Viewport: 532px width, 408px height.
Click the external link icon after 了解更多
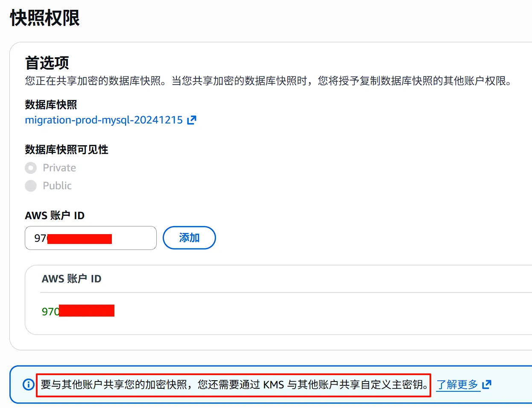[x=486, y=385]
